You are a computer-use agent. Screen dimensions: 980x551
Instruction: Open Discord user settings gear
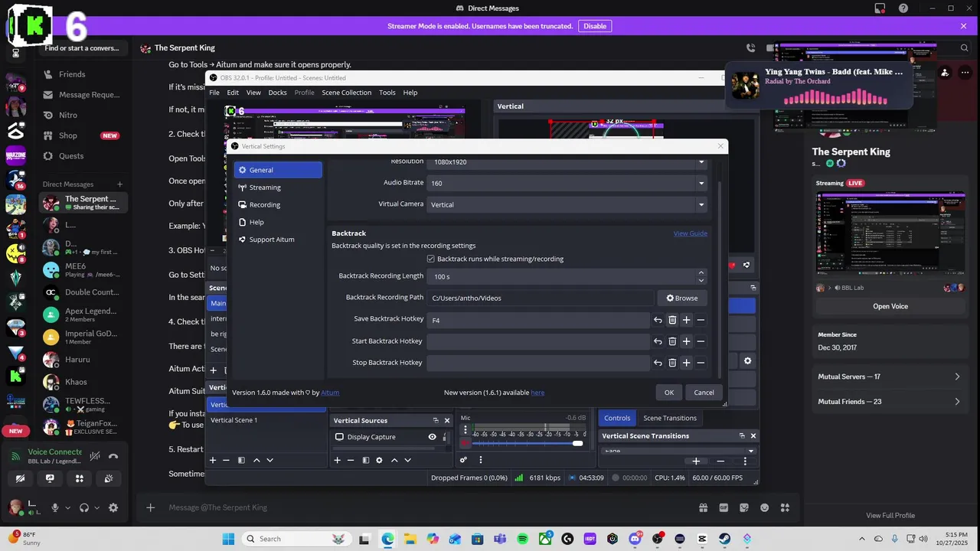coord(113,507)
